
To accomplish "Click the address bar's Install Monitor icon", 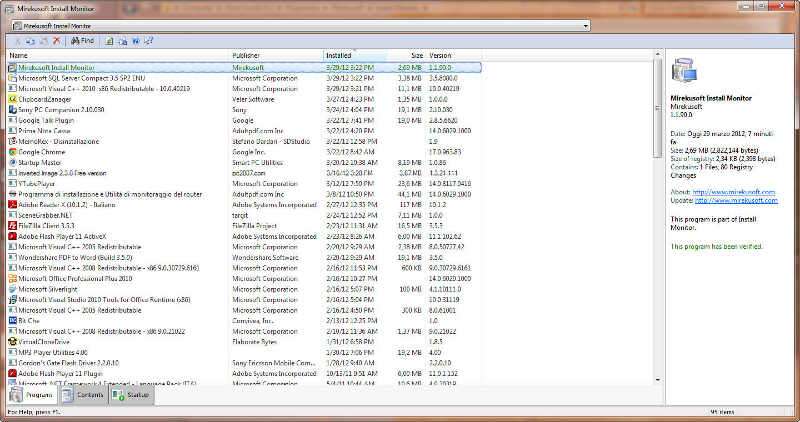I will [17, 26].
